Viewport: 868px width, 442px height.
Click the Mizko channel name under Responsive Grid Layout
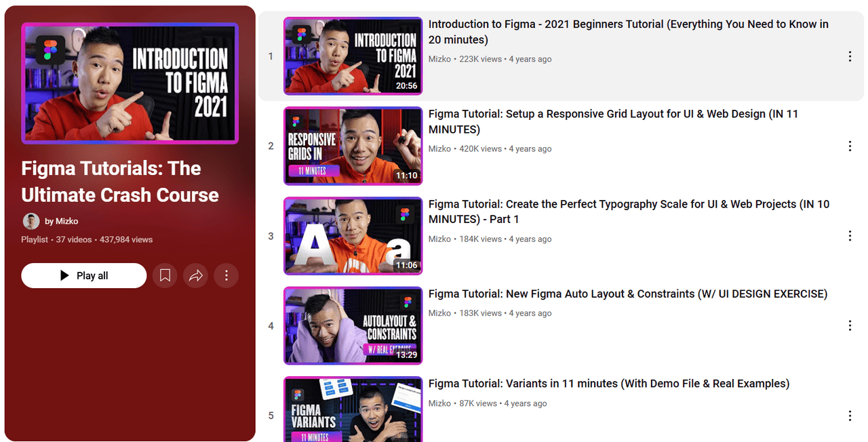pyautogui.click(x=439, y=148)
